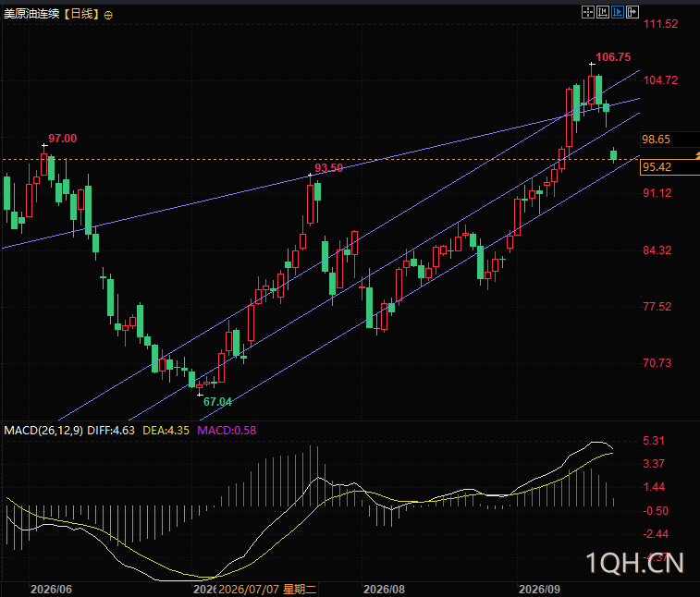Click the 2026/07/07 星期二 date marker
The image size is (700, 597).
pos(267,589)
